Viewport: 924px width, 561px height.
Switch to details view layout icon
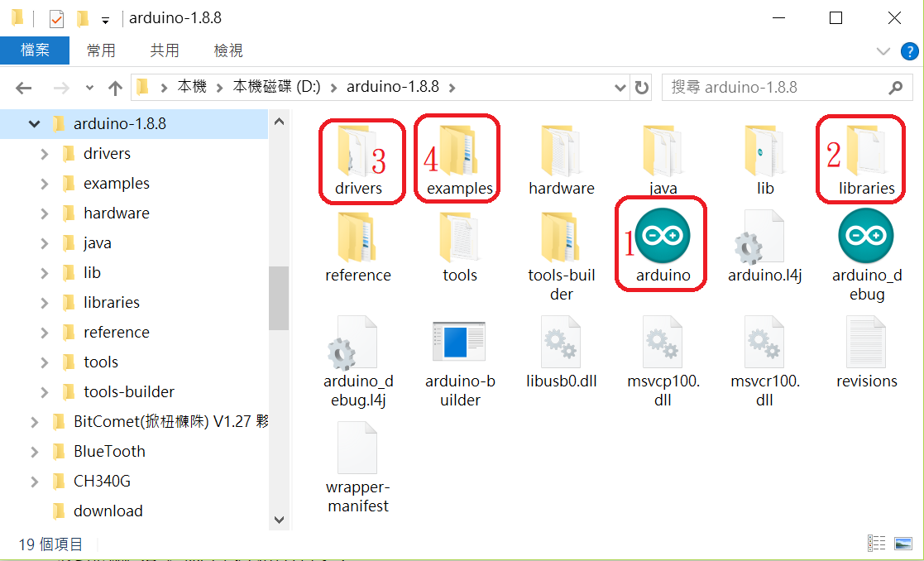[x=876, y=543]
